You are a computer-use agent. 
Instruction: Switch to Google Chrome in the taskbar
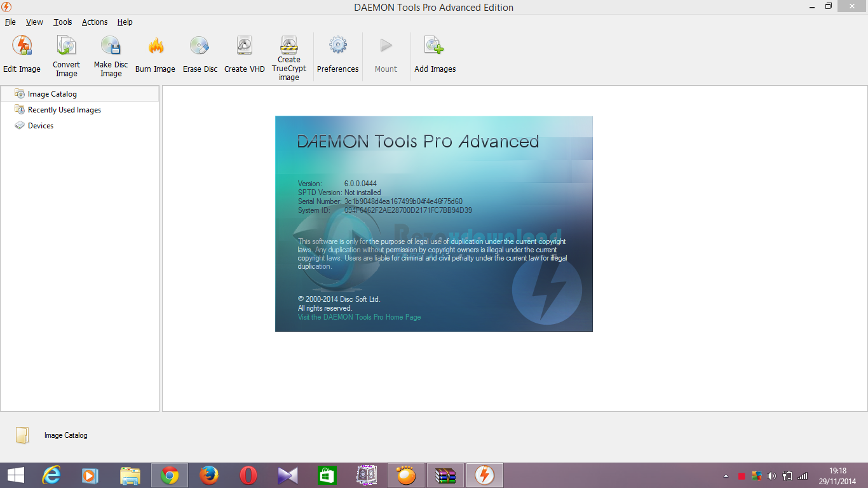click(x=169, y=475)
